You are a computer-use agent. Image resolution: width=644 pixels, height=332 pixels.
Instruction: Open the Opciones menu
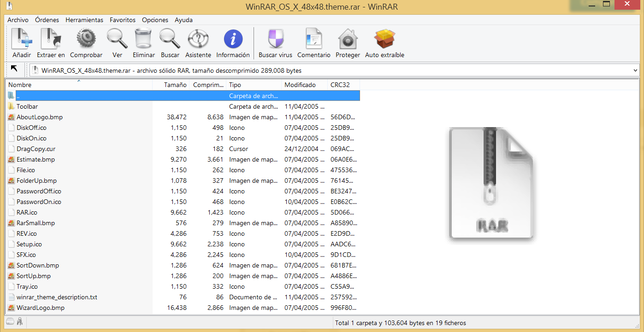click(155, 20)
